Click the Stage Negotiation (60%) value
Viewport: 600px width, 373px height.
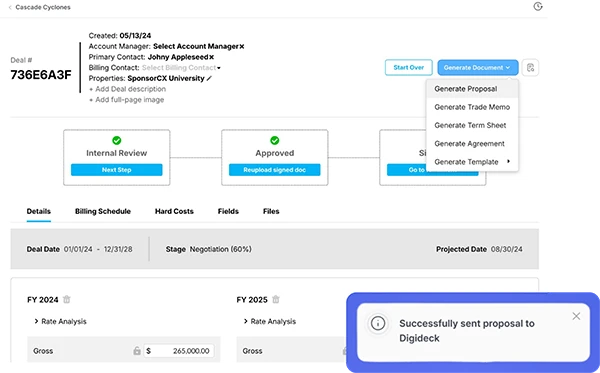click(221, 249)
